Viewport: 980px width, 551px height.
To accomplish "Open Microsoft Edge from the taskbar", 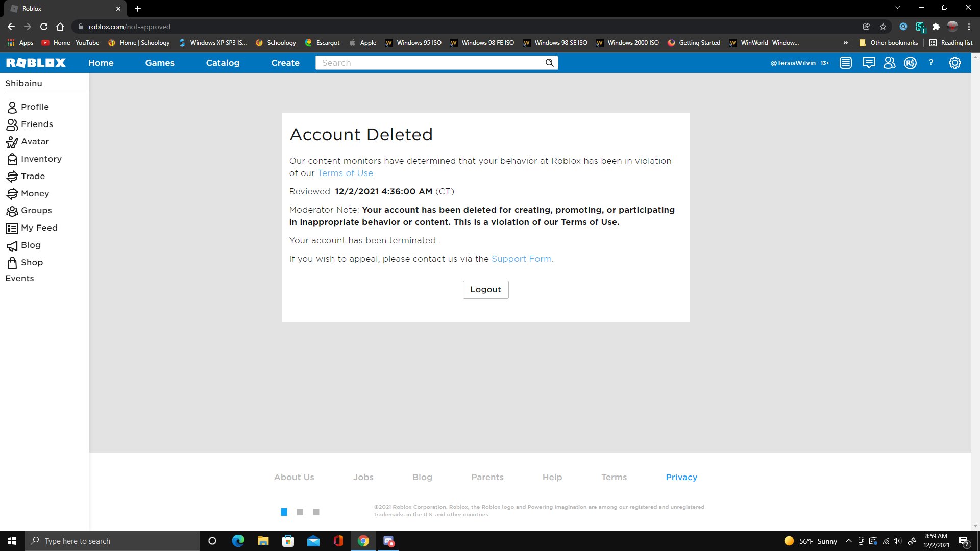I will tap(238, 541).
